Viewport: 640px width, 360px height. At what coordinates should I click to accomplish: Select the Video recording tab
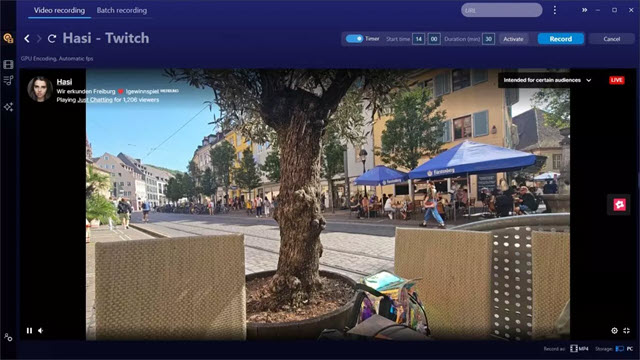(x=60, y=10)
